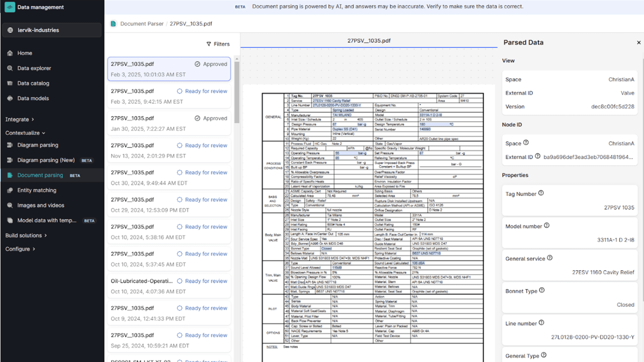Show info for Line number property

(541, 323)
